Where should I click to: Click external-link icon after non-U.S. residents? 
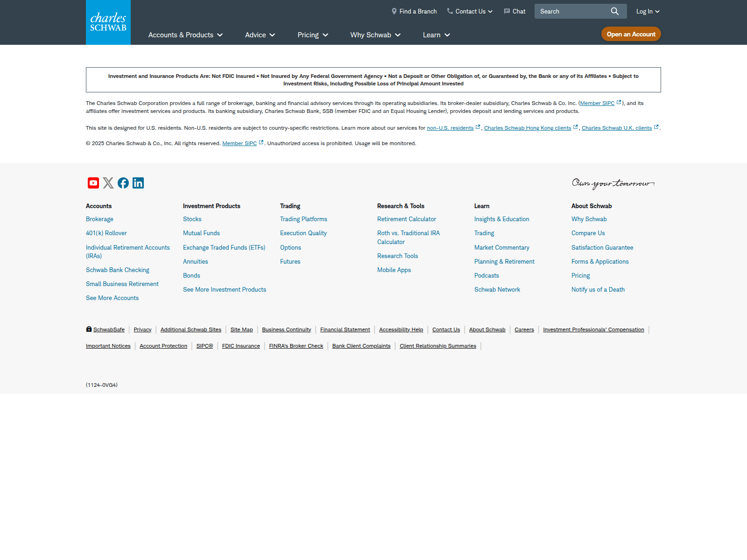click(x=478, y=127)
